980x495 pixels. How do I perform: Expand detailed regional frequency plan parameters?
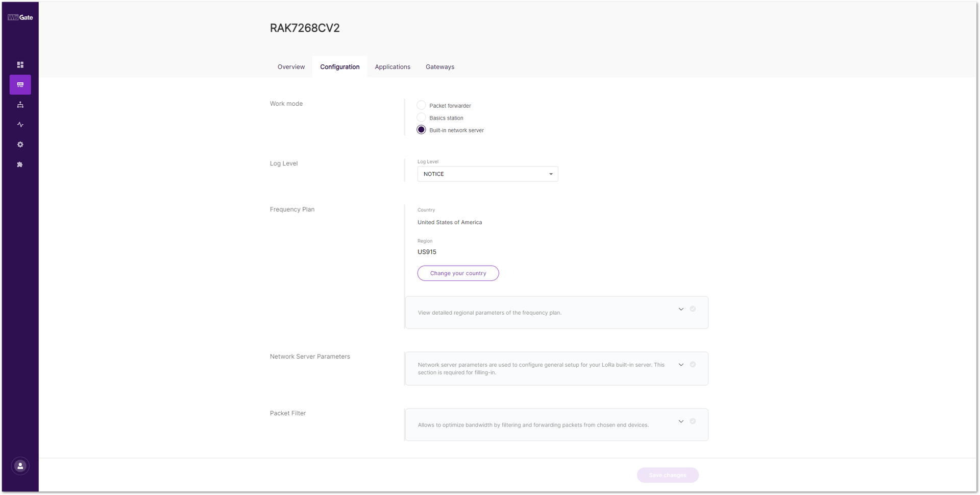click(681, 309)
